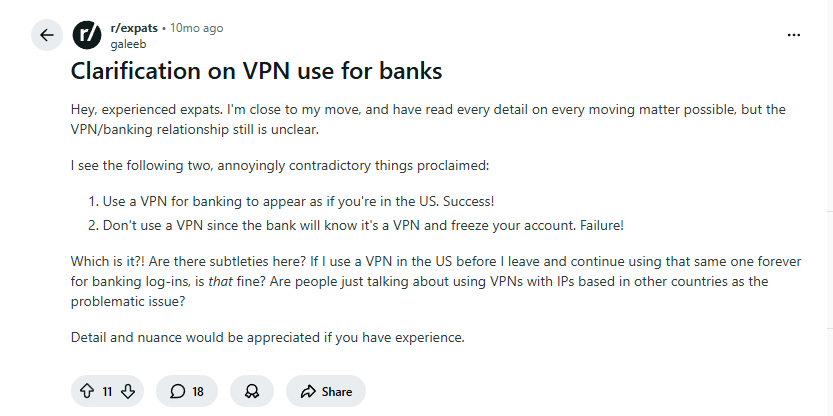This screenshot has height=416, width=833.
Task: Click the "Detail and nuance" closing line
Action: pos(268,337)
